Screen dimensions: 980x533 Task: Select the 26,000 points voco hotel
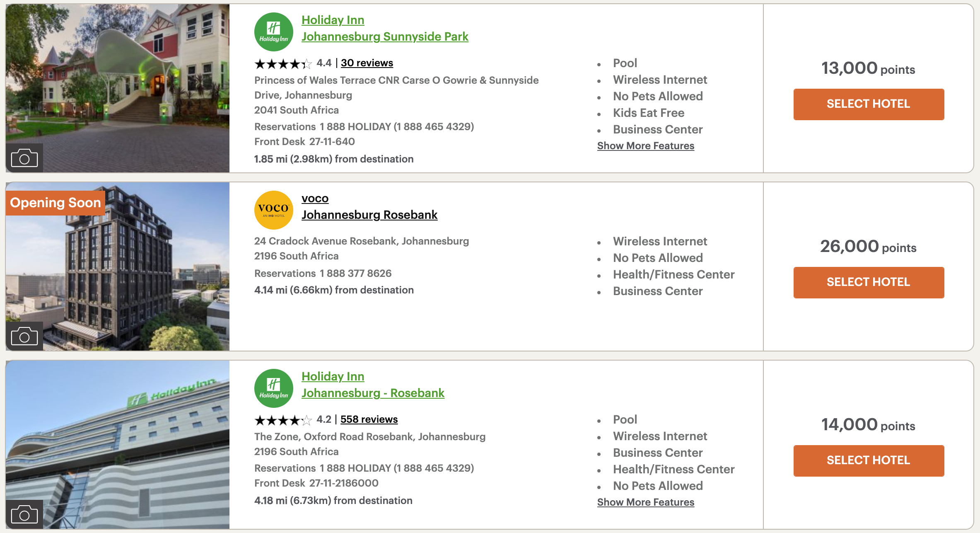click(x=869, y=282)
